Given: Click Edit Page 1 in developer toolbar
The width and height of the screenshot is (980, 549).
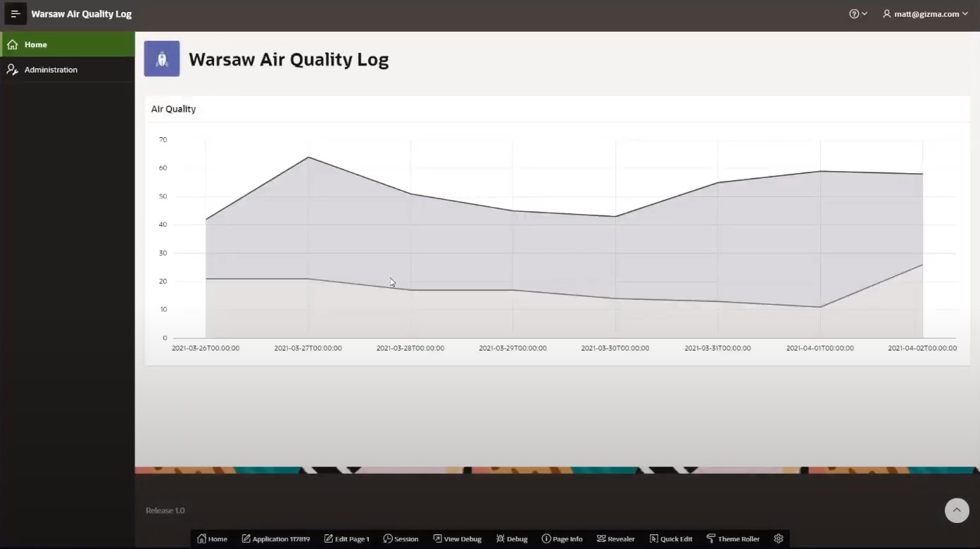Looking at the screenshot, I should [347, 538].
